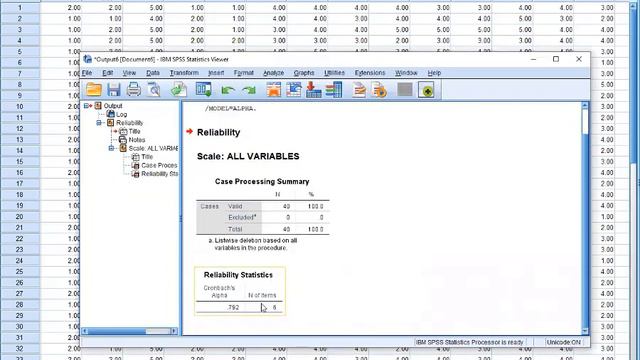
Task: Select the Output item in the outline
Action: [113, 106]
